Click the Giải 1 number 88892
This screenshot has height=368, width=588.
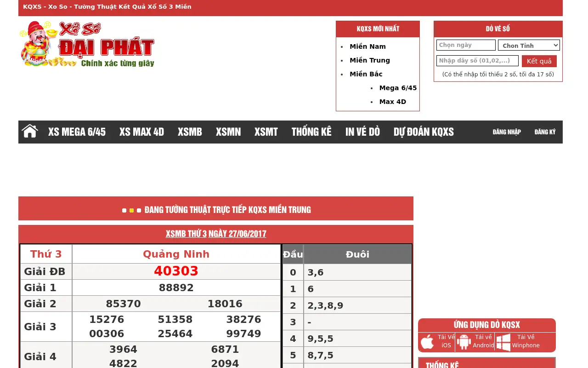[x=176, y=288]
